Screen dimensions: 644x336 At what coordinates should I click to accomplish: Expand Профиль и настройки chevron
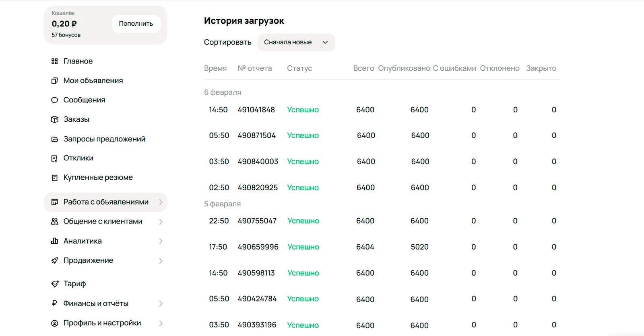pos(161,323)
